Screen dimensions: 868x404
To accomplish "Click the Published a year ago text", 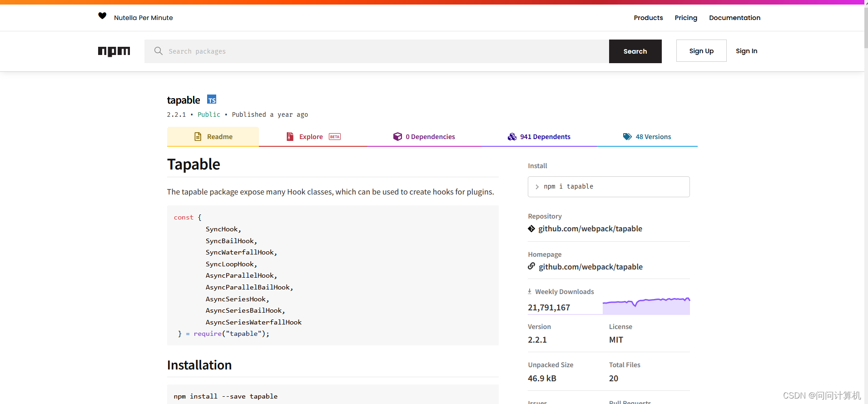I will click(270, 115).
